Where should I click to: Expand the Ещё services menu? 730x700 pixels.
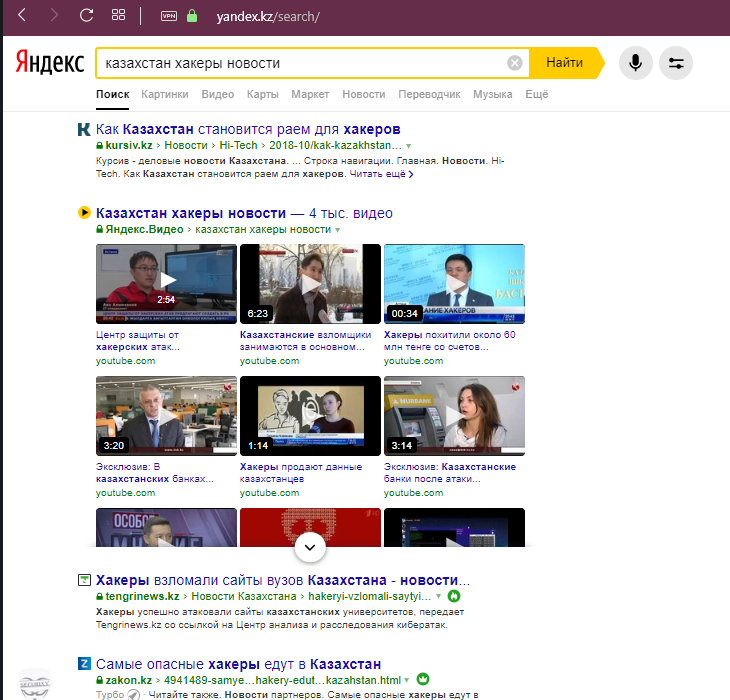pyautogui.click(x=537, y=94)
